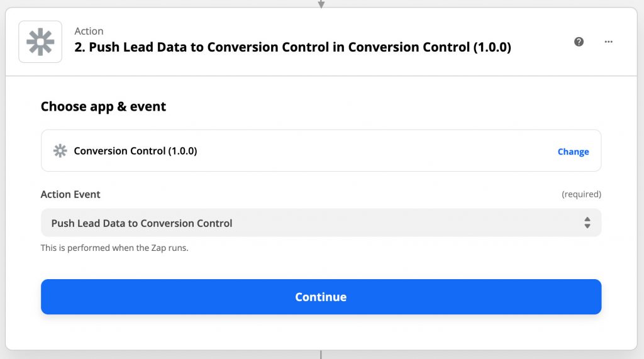Click the connector line below the step card
Screen dimensions: 644x359
coord(321,355)
